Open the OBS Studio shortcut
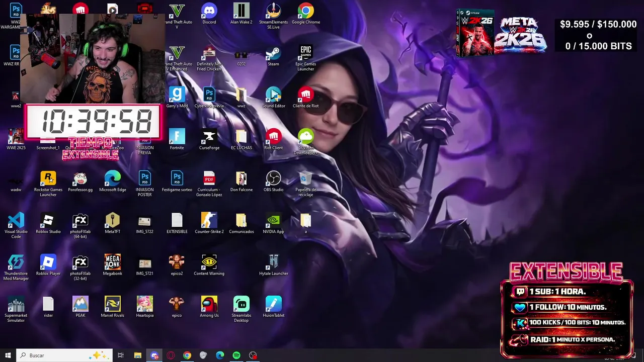The image size is (644, 362). click(x=273, y=182)
